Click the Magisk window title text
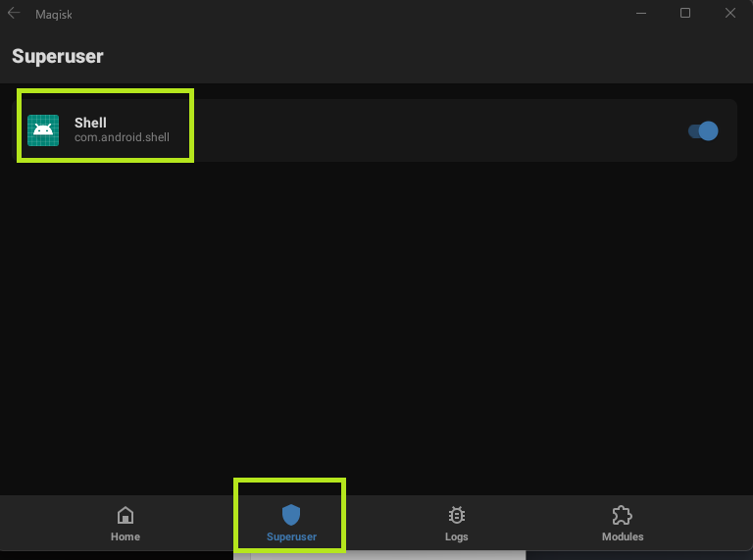Image resolution: width=753 pixels, height=560 pixels. (55, 14)
